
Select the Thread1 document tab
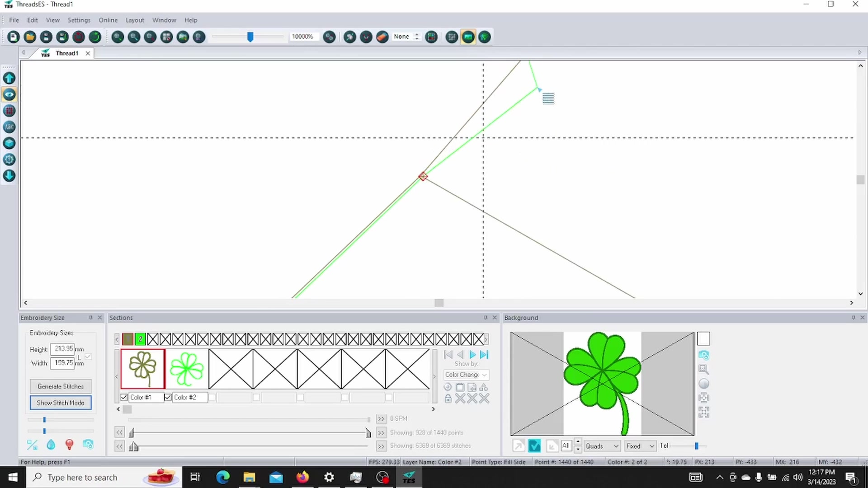point(66,53)
